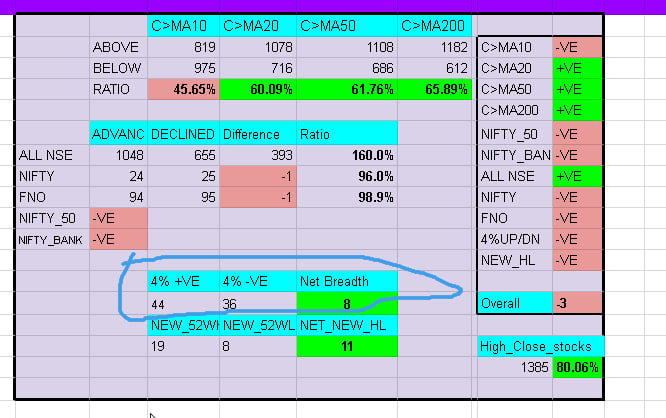
Task: Select the cell with value 1182
Action: [x=435, y=47]
